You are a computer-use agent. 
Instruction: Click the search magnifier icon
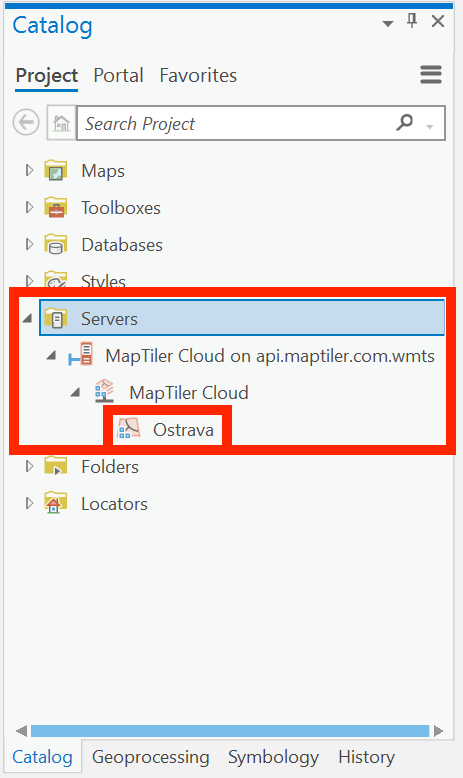[x=404, y=122]
